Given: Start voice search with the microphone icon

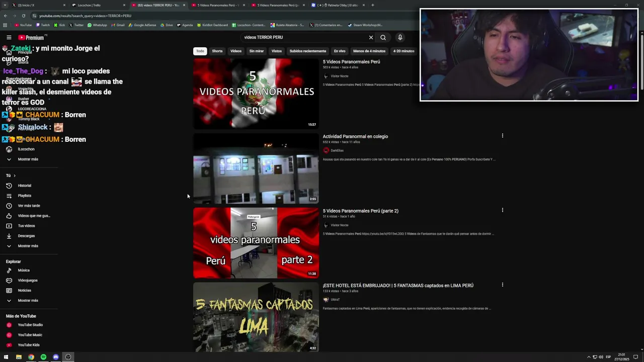Looking at the screenshot, I should coord(400,37).
